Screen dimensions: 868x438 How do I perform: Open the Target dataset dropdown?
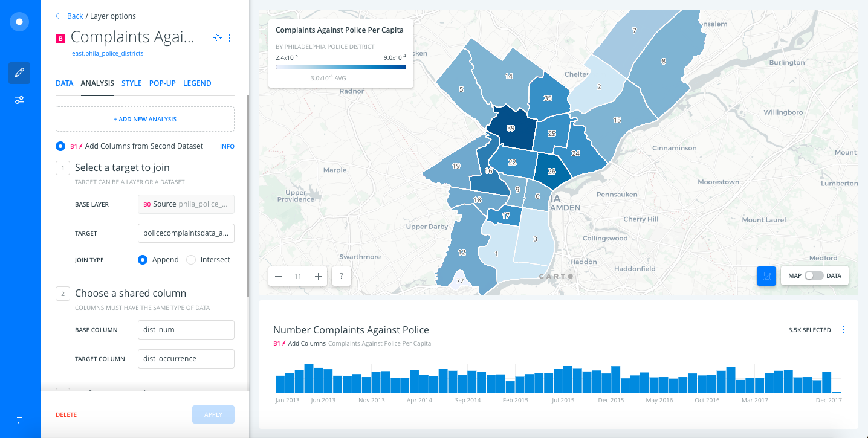coord(186,233)
